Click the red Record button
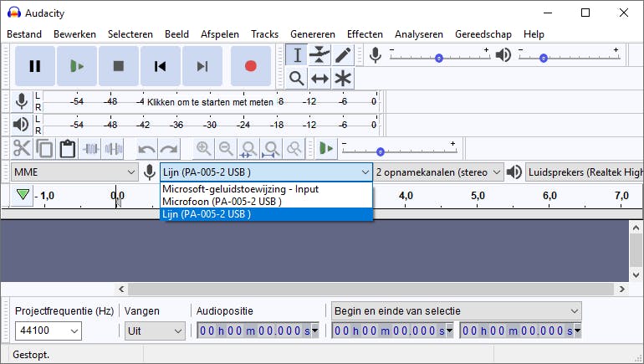The width and height of the screenshot is (644, 364). click(251, 66)
